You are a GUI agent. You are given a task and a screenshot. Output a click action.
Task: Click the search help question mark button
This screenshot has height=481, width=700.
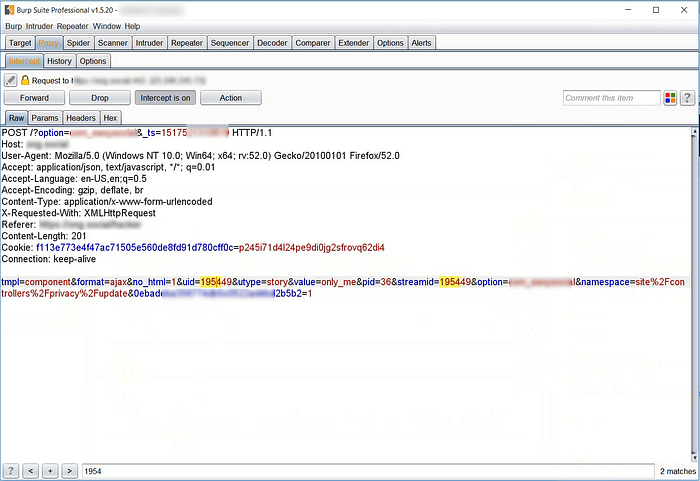pyautogui.click(x=10, y=471)
